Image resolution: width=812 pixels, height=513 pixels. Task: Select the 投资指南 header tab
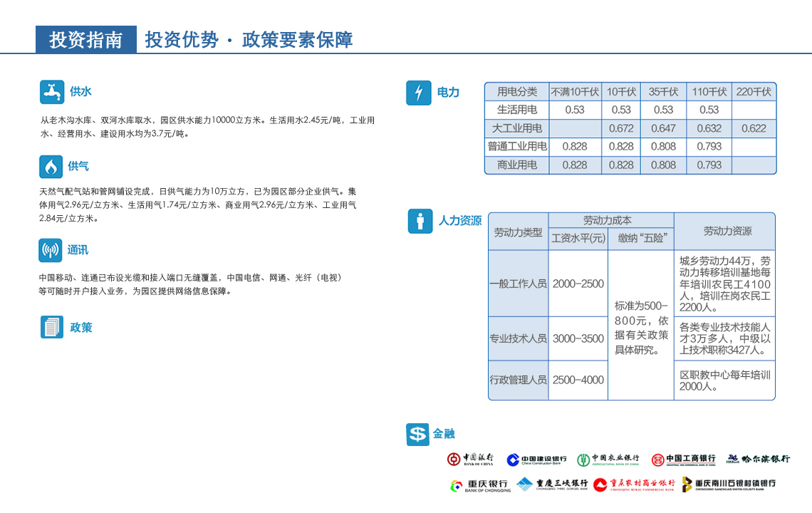(85, 40)
